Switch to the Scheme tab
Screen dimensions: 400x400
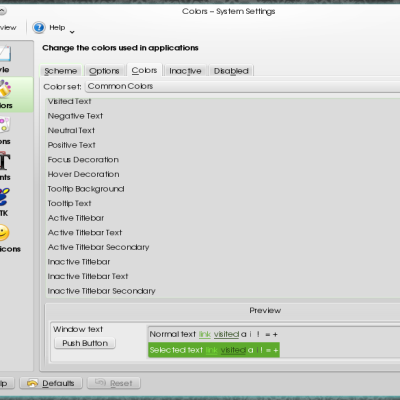pos(61,71)
